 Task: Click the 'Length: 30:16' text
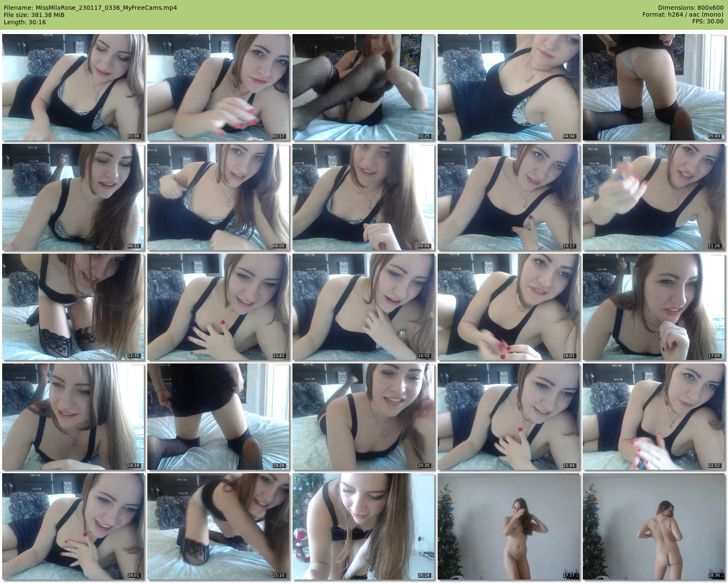[25, 22]
